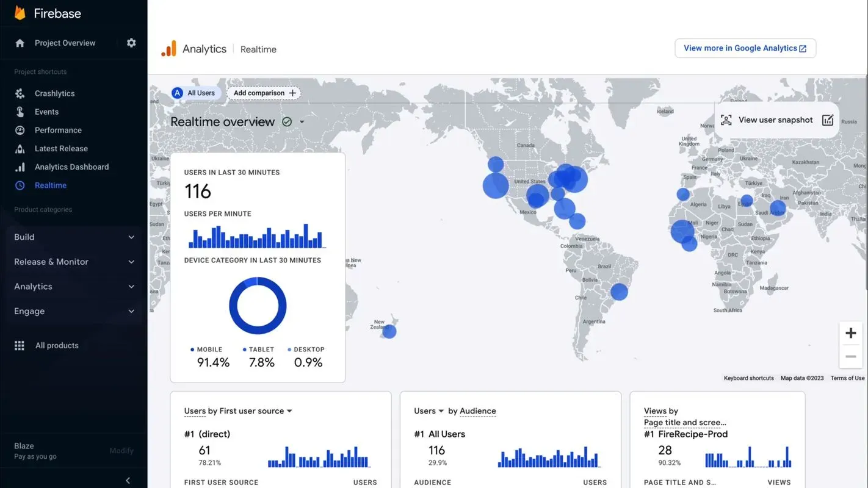Image resolution: width=868 pixels, height=488 pixels.
Task: Click the Crashlytics sidebar icon
Action: point(20,93)
